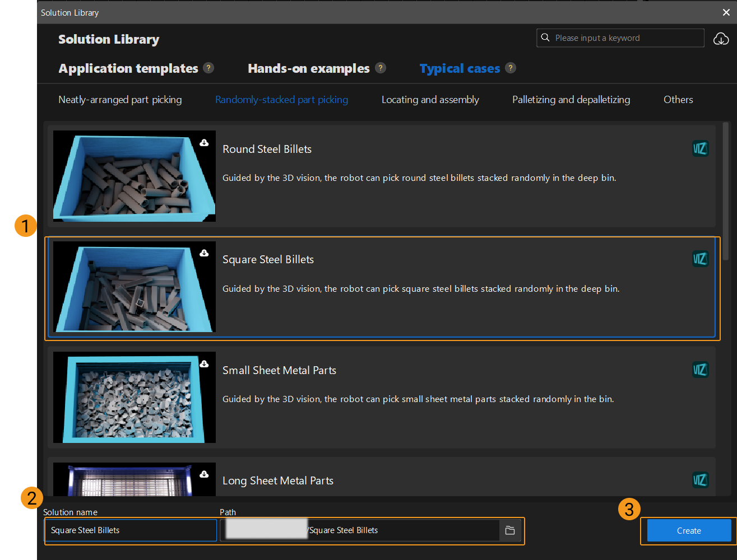Screen dimensions: 737x560
Task: Click the download icon on Round Steel Billets thumbnail
Action: [203, 142]
